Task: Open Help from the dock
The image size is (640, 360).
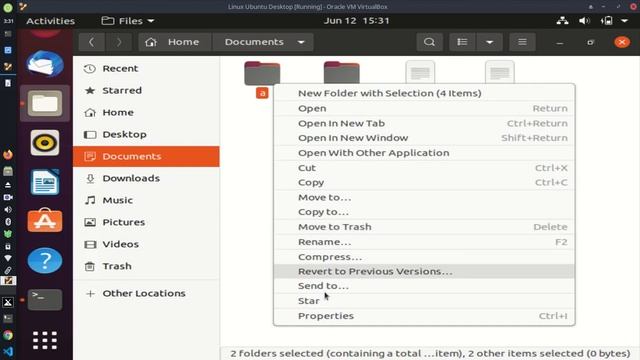Action: (45, 260)
